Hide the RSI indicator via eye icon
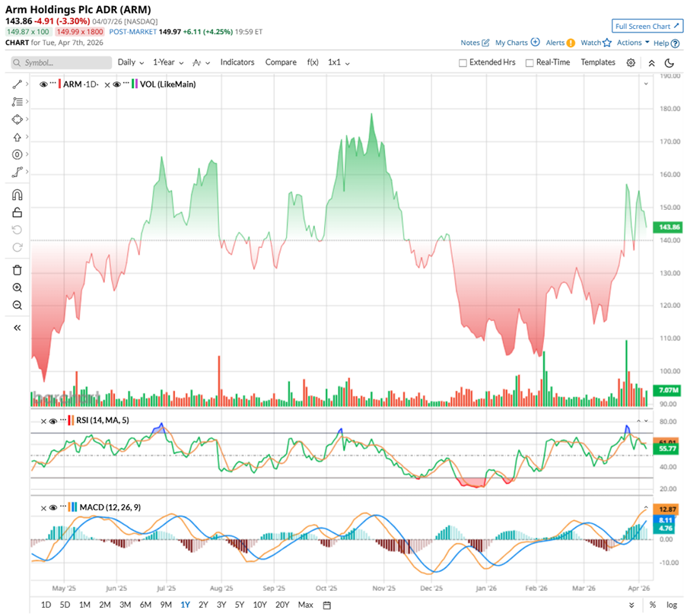 point(52,421)
